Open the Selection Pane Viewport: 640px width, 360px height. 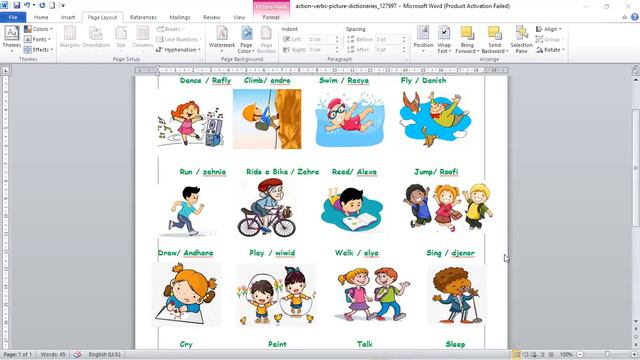tap(521, 39)
